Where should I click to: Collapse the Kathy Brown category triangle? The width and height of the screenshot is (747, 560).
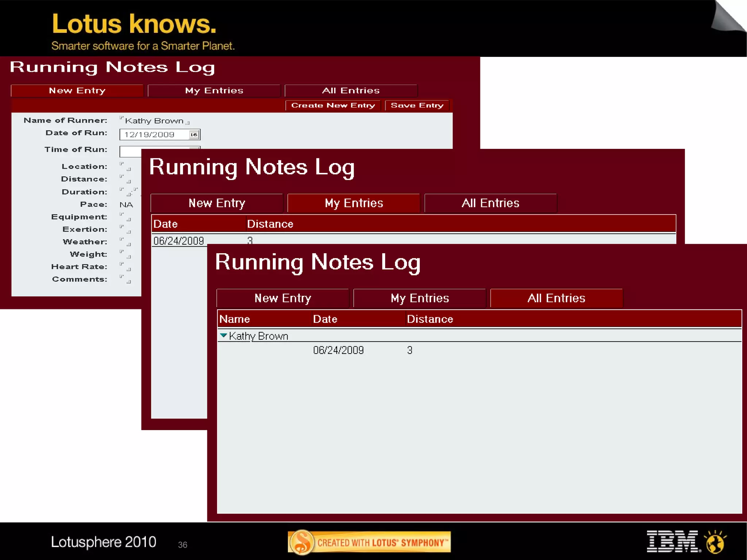pyautogui.click(x=224, y=335)
